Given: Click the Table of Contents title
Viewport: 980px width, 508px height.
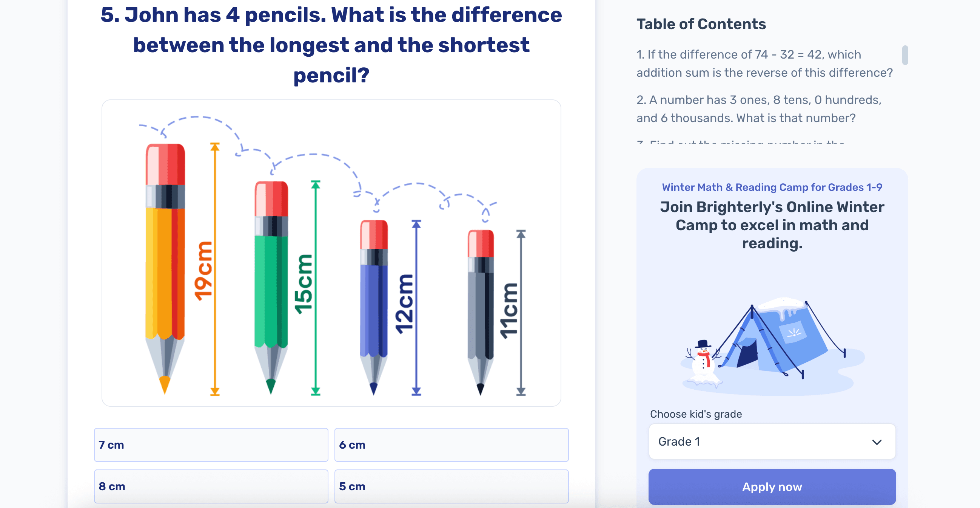Looking at the screenshot, I should point(701,23).
